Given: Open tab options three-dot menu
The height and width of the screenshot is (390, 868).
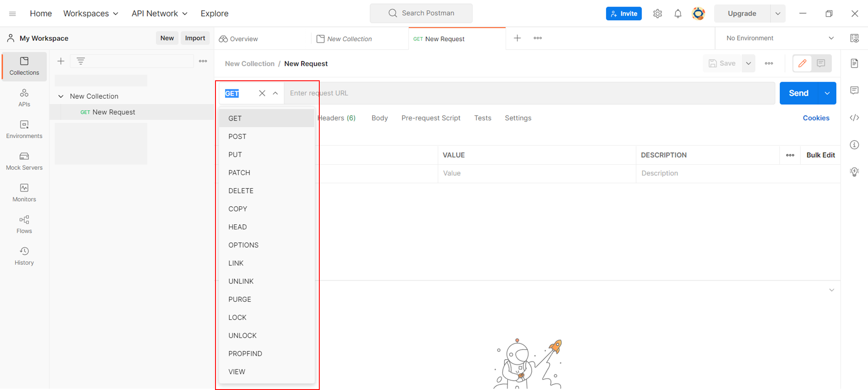Looking at the screenshot, I should pyautogui.click(x=537, y=38).
